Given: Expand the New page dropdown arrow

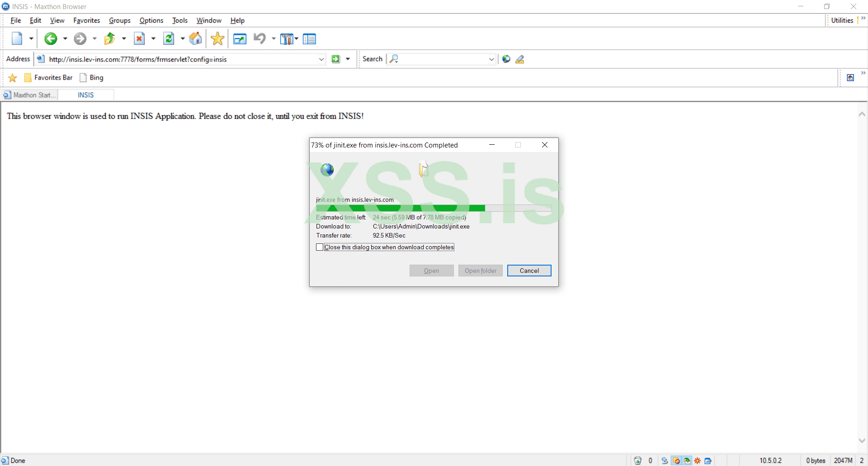Looking at the screenshot, I should 31,39.
